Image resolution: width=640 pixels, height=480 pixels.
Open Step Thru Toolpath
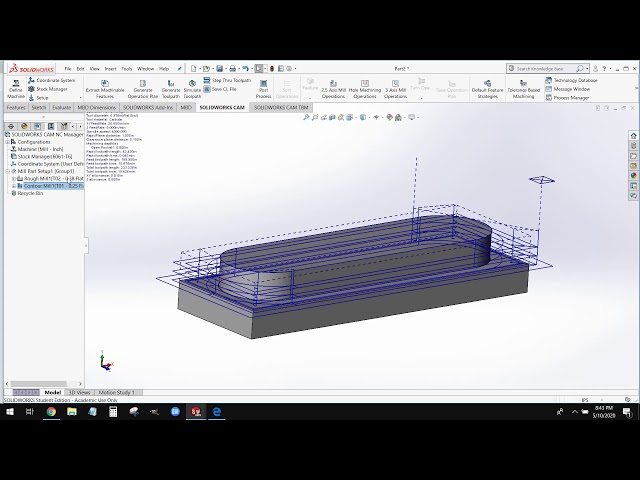click(227, 80)
